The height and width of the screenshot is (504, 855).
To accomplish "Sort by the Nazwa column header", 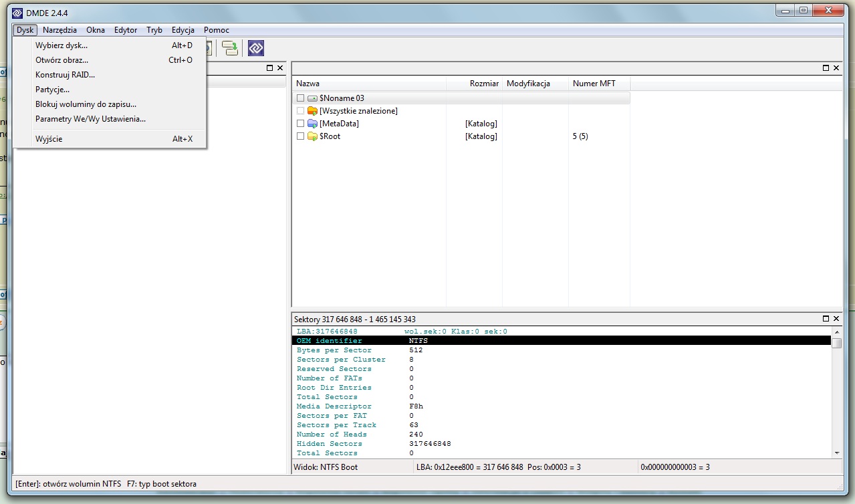I will coord(370,84).
